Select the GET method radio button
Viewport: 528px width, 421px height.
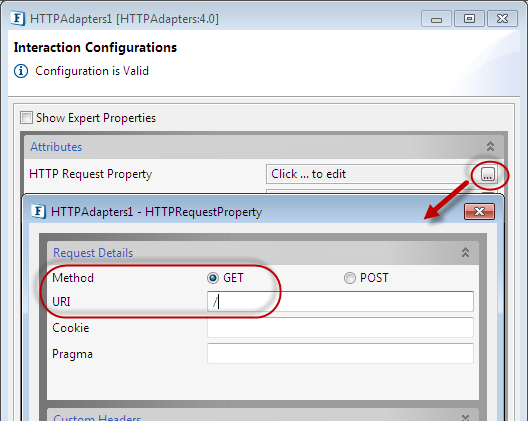click(x=213, y=278)
